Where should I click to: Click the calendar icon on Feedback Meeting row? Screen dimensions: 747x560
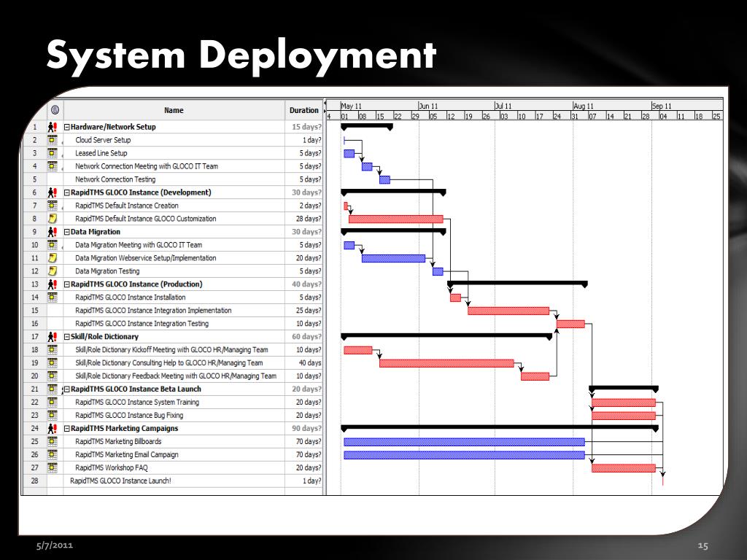click(53, 376)
